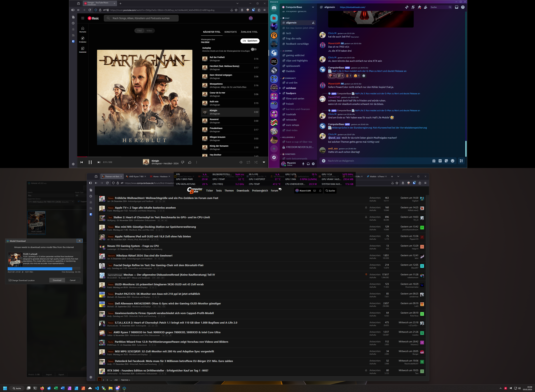
Task: Pause the Königin song playback
Action: point(90,162)
